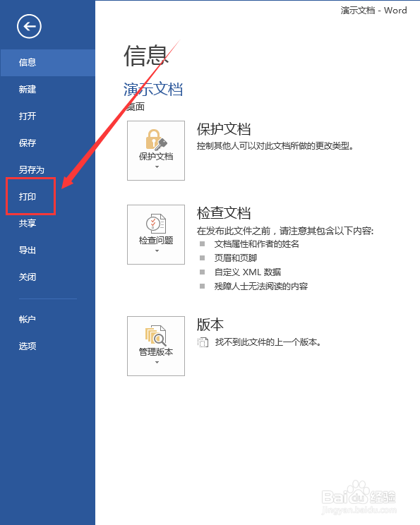Click the 控制其他人可以对此文档所做的更改类型 description

275,146
